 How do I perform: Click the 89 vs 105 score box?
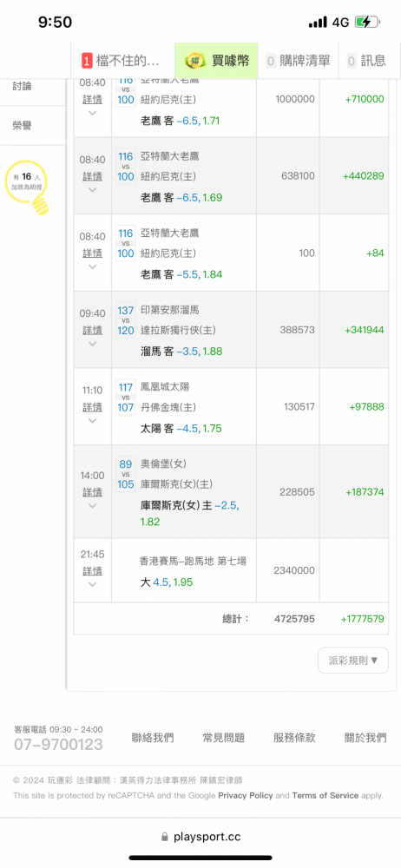click(x=126, y=475)
